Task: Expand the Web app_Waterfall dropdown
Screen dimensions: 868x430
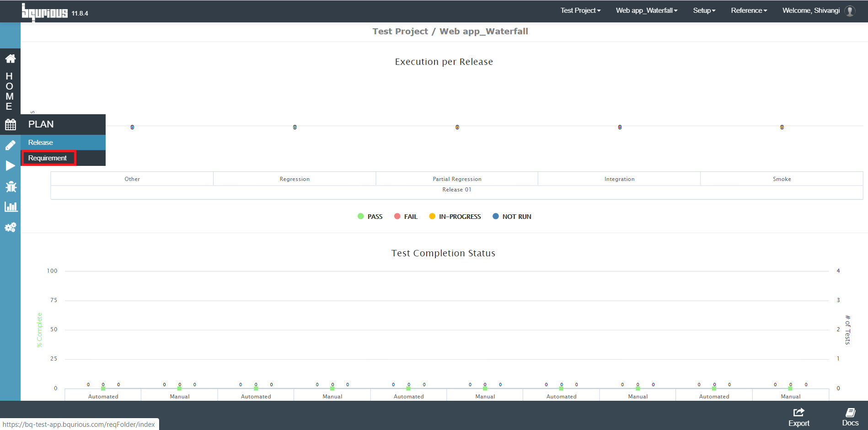Action: click(647, 11)
